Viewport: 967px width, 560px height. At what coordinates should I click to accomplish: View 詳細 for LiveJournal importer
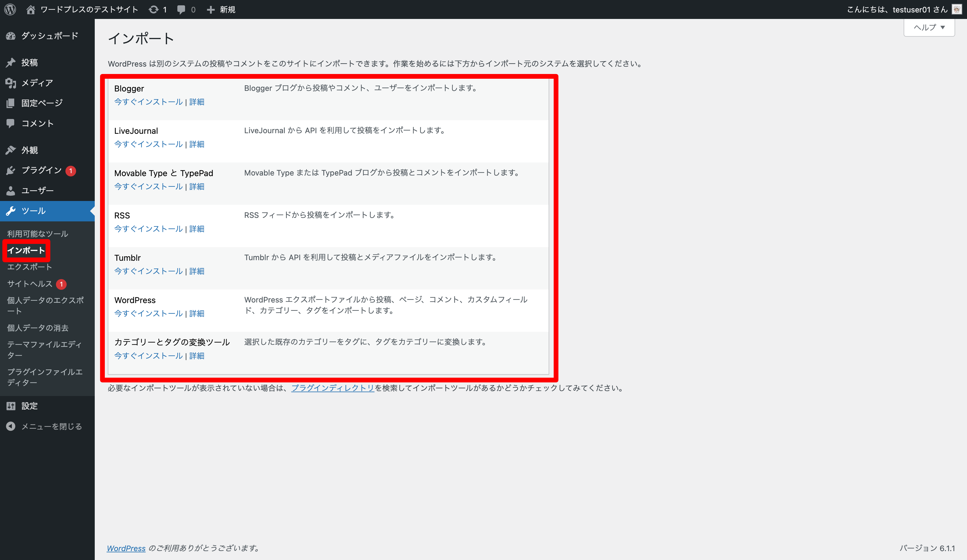(197, 144)
